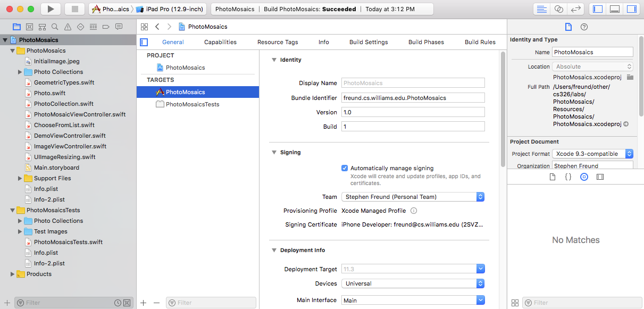Open the issue navigator warning icon
This screenshot has height=309, width=644.
[x=68, y=27]
